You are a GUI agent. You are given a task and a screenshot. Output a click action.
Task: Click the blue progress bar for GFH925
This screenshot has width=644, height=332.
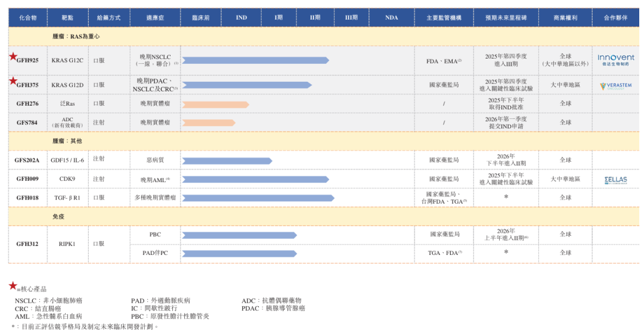pos(255,60)
